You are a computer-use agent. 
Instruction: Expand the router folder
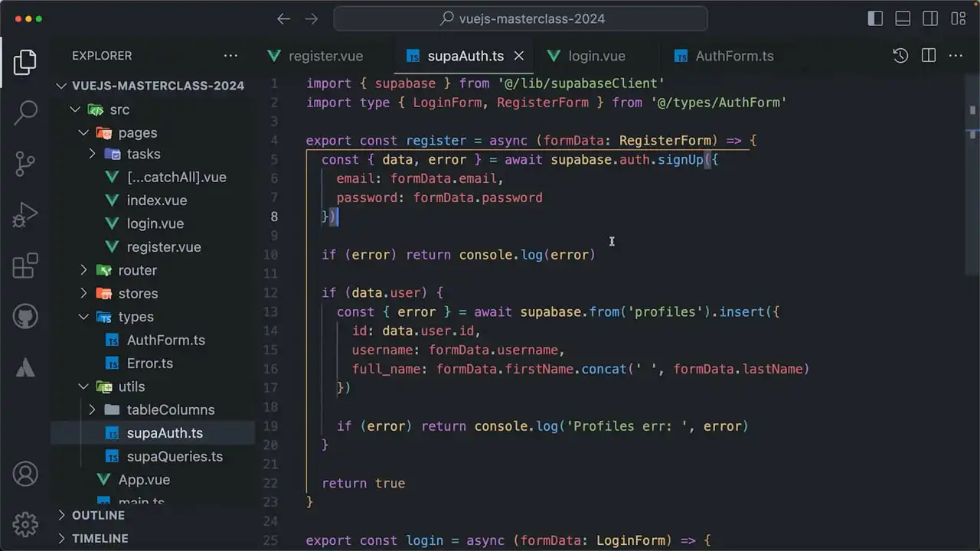pos(153,270)
